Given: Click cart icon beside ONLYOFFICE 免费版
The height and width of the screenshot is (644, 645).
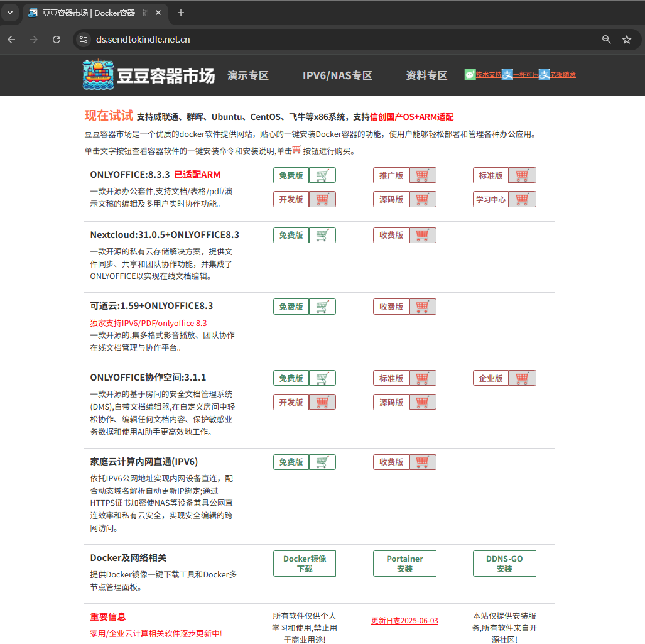Looking at the screenshot, I should point(323,175).
